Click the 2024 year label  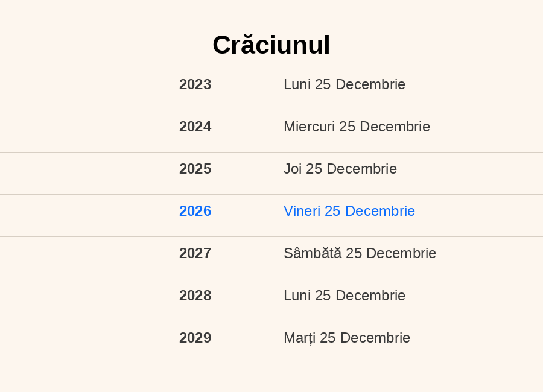tap(195, 127)
